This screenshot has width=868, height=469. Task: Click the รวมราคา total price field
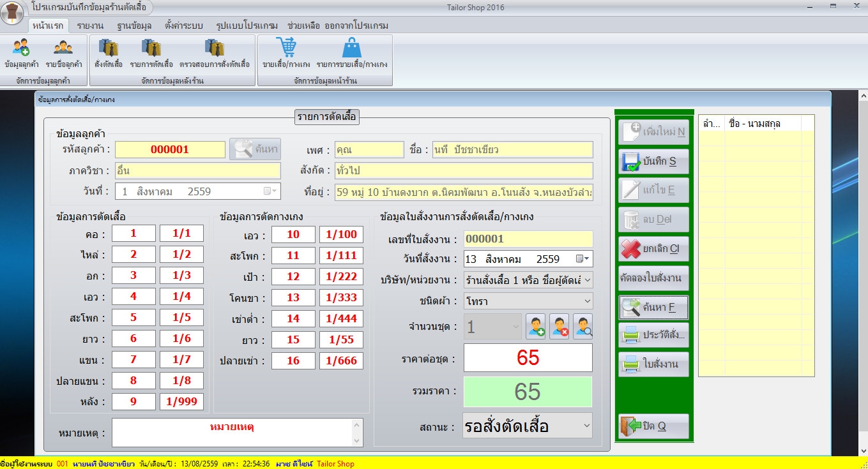point(528,392)
